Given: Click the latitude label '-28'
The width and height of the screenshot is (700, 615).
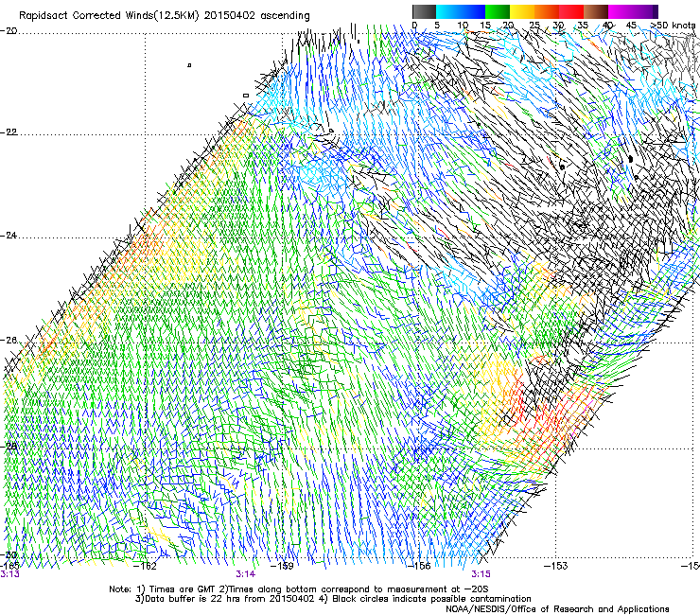Looking at the screenshot, I should click(x=9, y=447).
